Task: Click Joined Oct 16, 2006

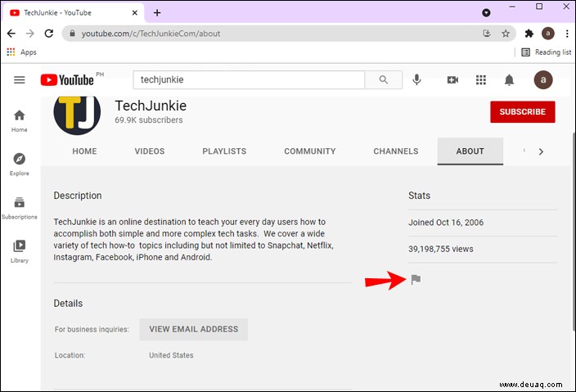Action: 446,223
